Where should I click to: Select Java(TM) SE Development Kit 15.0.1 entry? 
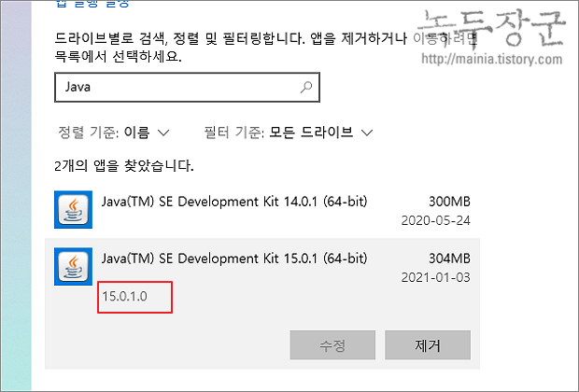tap(262, 303)
